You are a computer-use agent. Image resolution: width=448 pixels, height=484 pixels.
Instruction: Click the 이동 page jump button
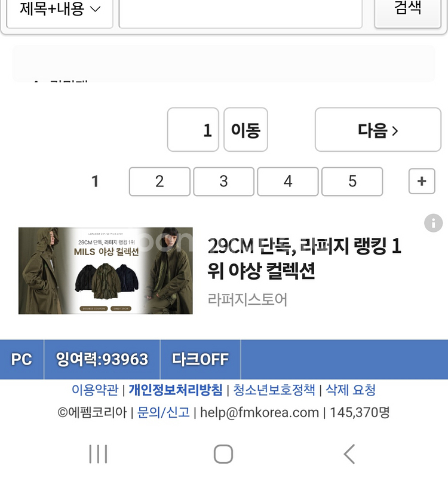(x=246, y=130)
